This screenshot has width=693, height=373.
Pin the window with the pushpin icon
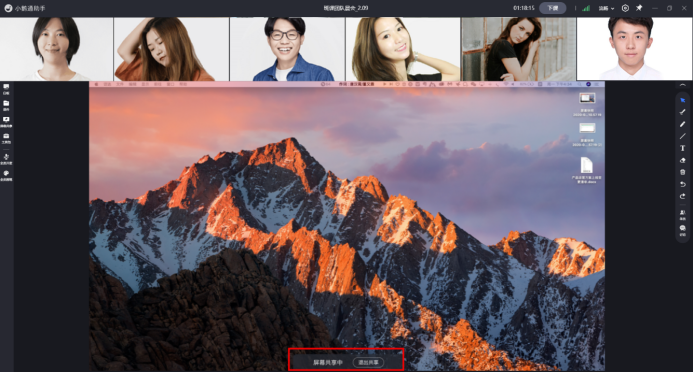[639, 8]
